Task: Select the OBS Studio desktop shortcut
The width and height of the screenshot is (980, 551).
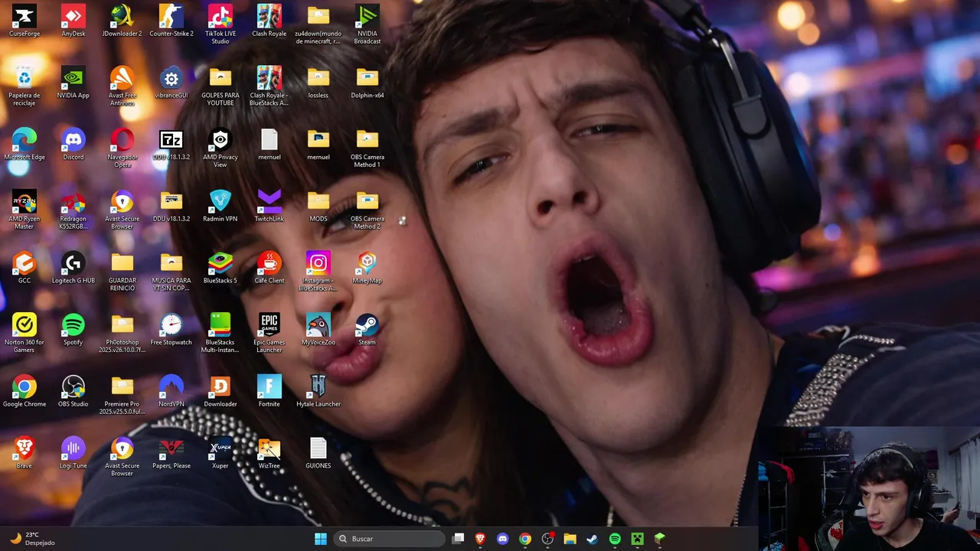Action: click(73, 391)
